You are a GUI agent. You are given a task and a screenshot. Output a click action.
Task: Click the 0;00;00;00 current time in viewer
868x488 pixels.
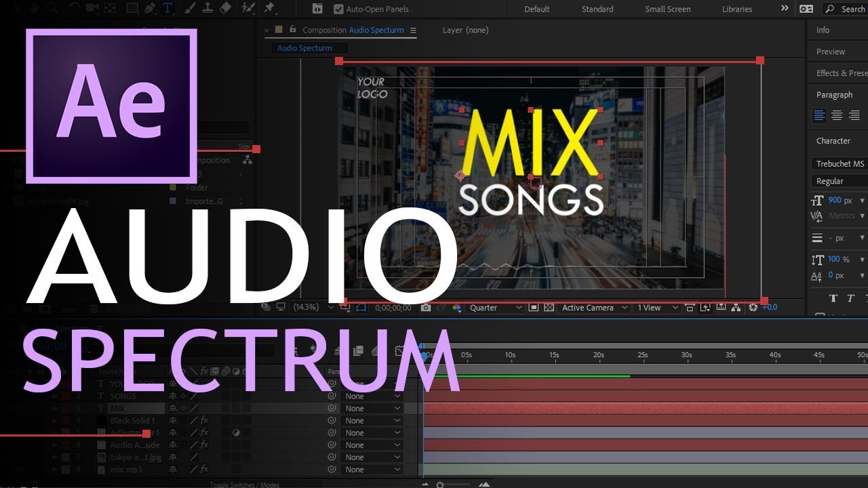click(x=393, y=308)
